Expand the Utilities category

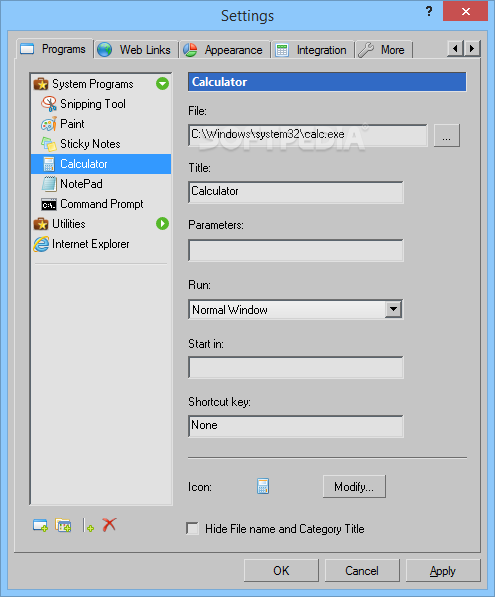[x=163, y=223]
